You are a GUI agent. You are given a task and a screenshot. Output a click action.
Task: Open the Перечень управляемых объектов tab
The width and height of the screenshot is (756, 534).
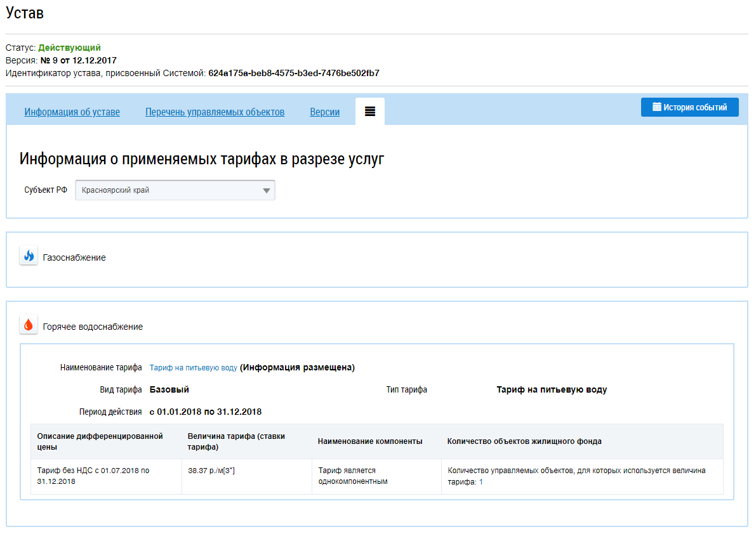pyautogui.click(x=215, y=112)
